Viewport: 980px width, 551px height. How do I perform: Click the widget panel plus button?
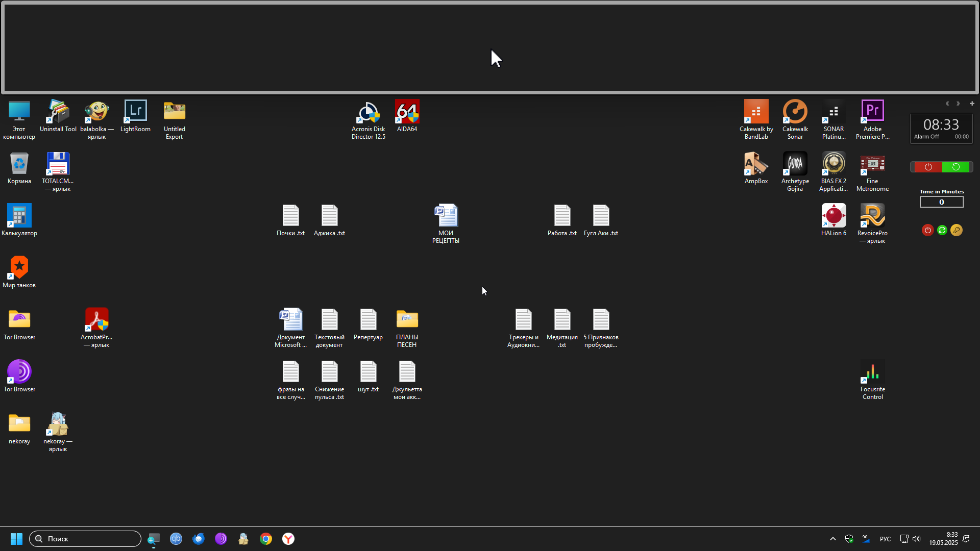pyautogui.click(x=972, y=104)
